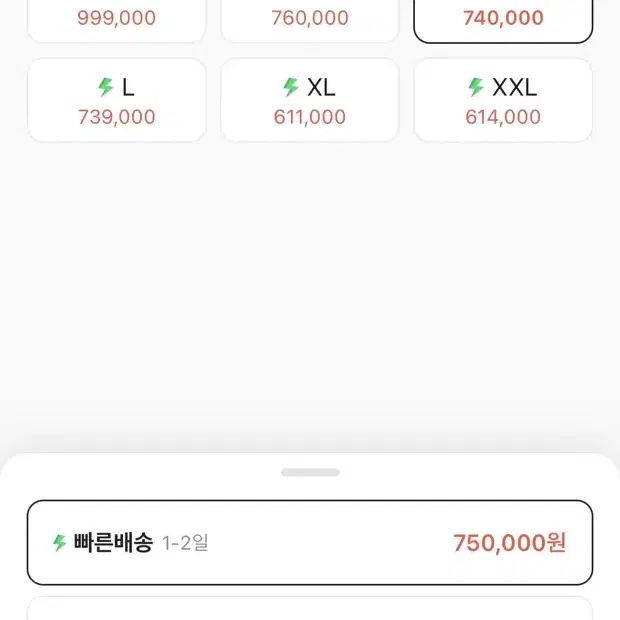
Task: Open the partially visible option below 빠른배송
Action: click(310, 609)
